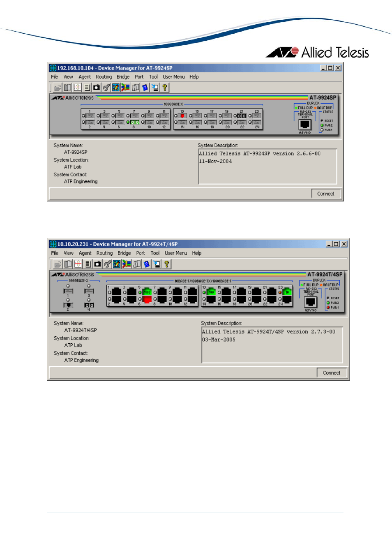Click the open folder icon in AT-9924T/4SP window

(x=58, y=264)
